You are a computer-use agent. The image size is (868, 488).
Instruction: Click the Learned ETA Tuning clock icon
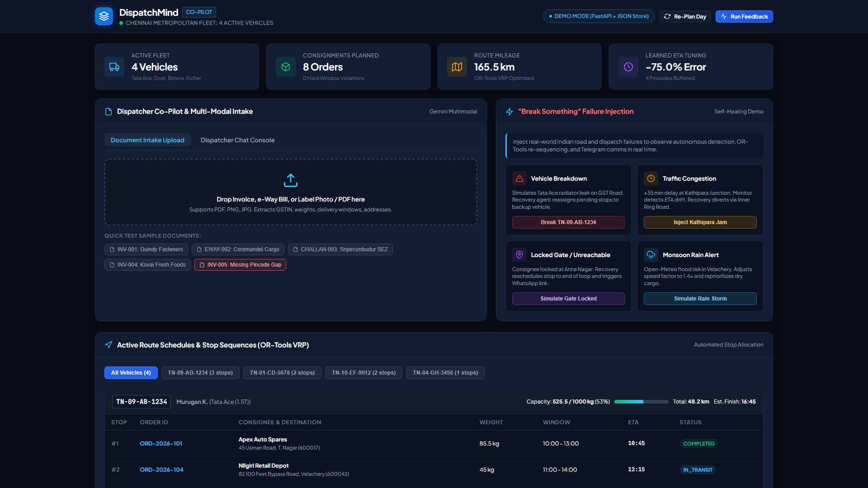click(x=628, y=67)
